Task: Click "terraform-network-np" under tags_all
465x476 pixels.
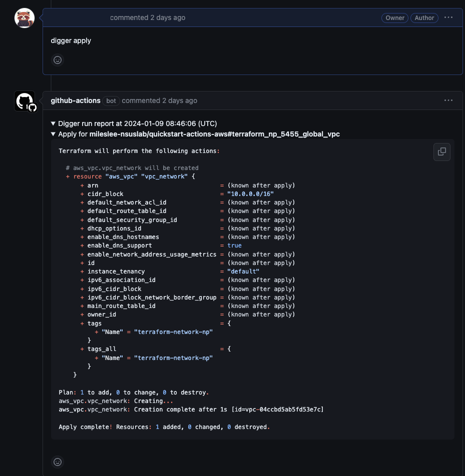Action: tap(173, 358)
